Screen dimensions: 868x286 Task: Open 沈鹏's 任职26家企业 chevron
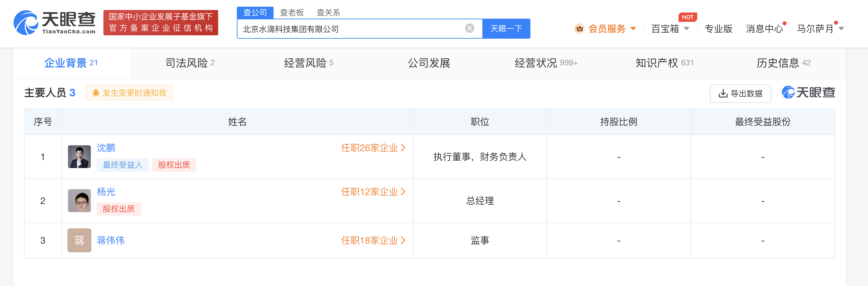[x=403, y=148]
